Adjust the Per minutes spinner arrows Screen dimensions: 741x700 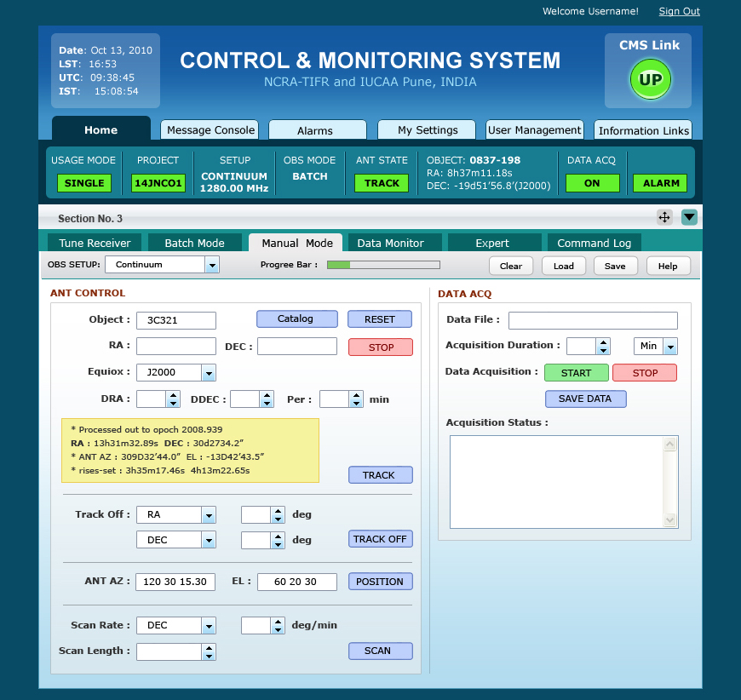[356, 399]
